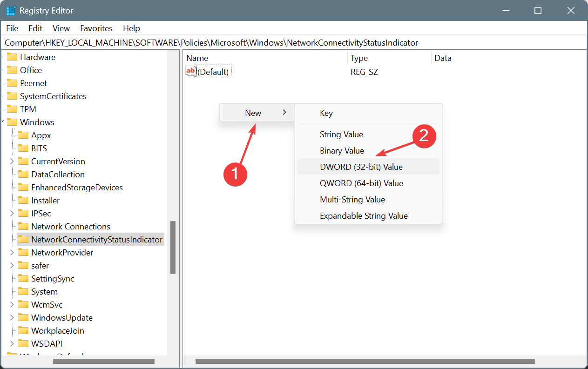The height and width of the screenshot is (369, 588).
Task: Select the SystemCertificates key label
Action: pos(53,96)
